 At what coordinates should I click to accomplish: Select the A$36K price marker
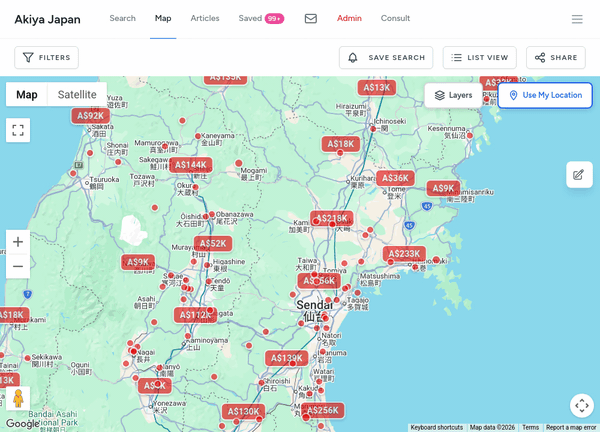point(395,178)
